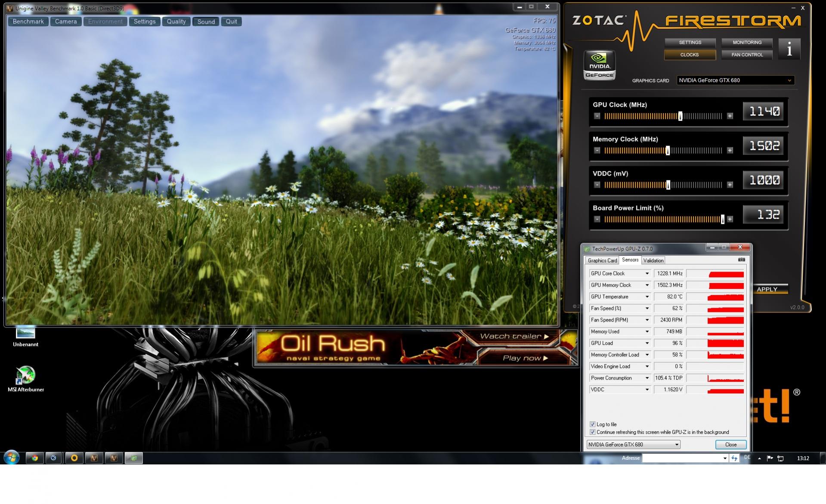826x504 pixels.
Task: Click the orange circle taskbar icon
Action: 74,458
